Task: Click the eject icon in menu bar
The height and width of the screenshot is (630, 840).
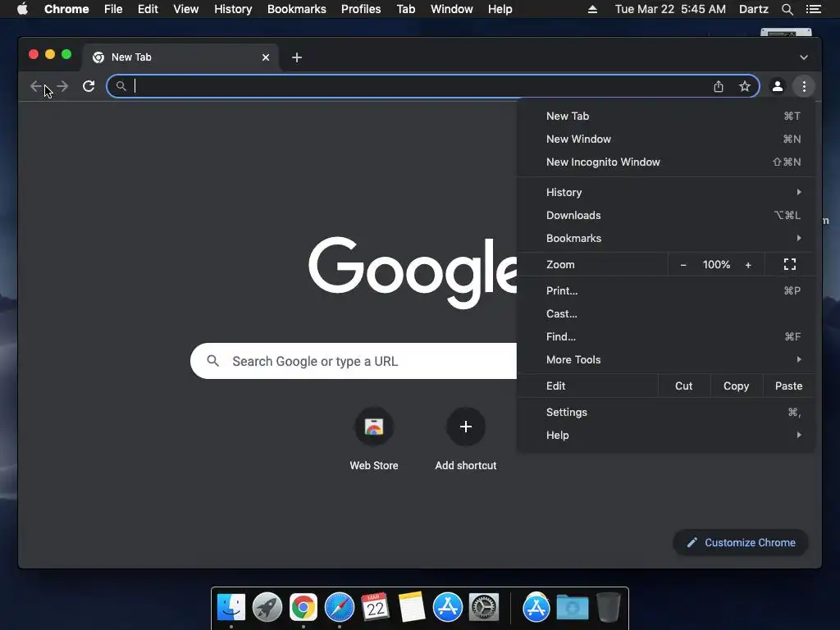Action: click(592, 9)
